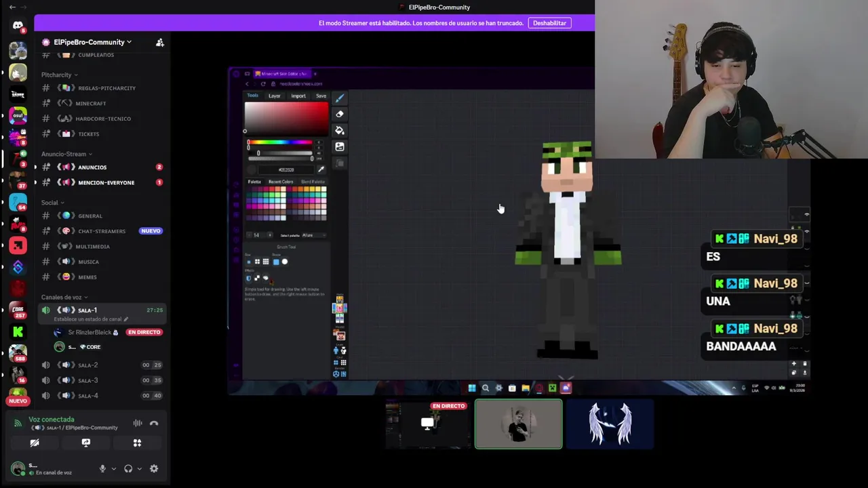This screenshot has width=868, height=488.
Task: Open the general chat channel
Action: 102,216
